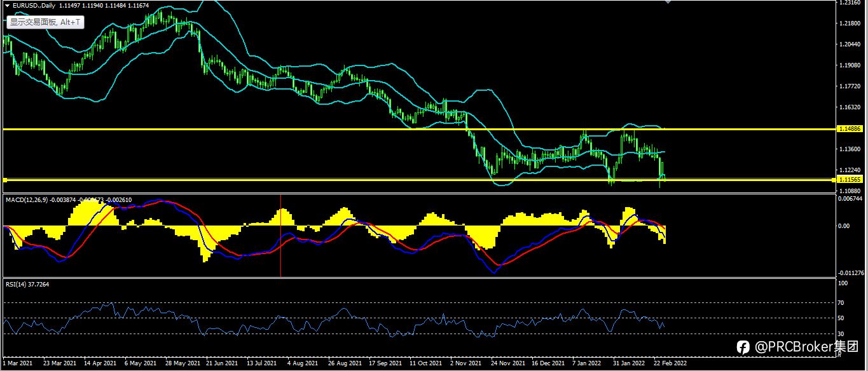Click the EURUSD.,Daily chart title text

pos(34,6)
